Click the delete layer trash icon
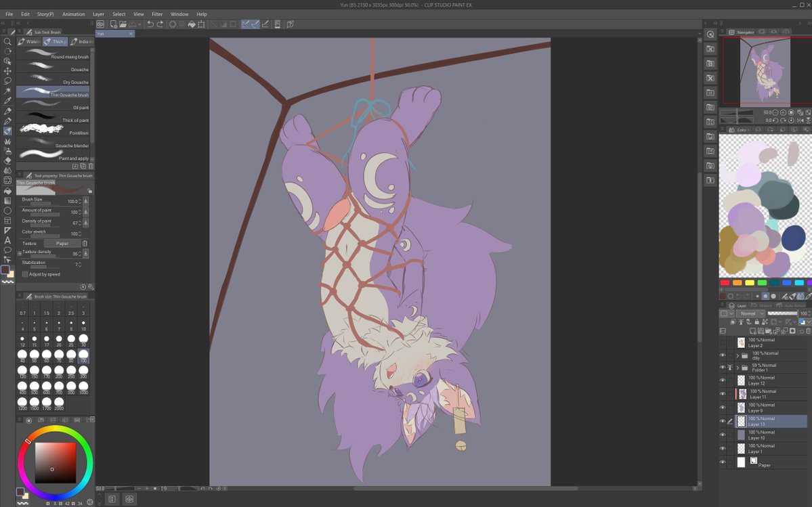 (808, 330)
